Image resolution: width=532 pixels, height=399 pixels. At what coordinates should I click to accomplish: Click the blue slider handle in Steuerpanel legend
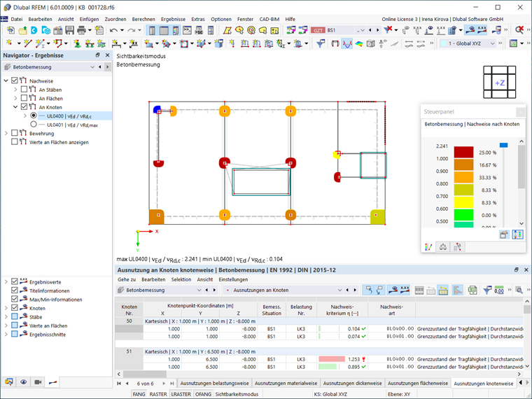click(503, 145)
